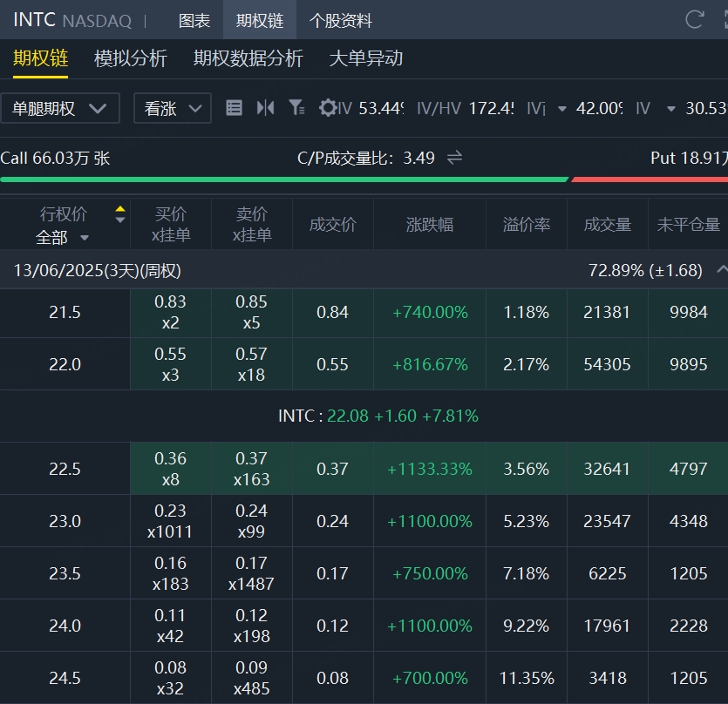
Task: Open the 个股资料 tab
Action: pyautogui.click(x=341, y=20)
